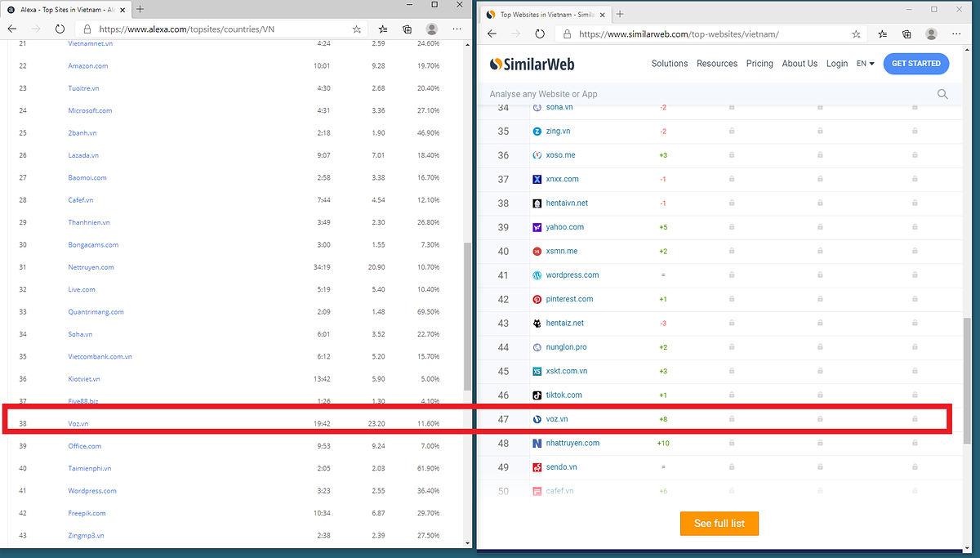Open the Taimienphi.vn link on Alexa
980x558 pixels.
(x=90, y=469)
